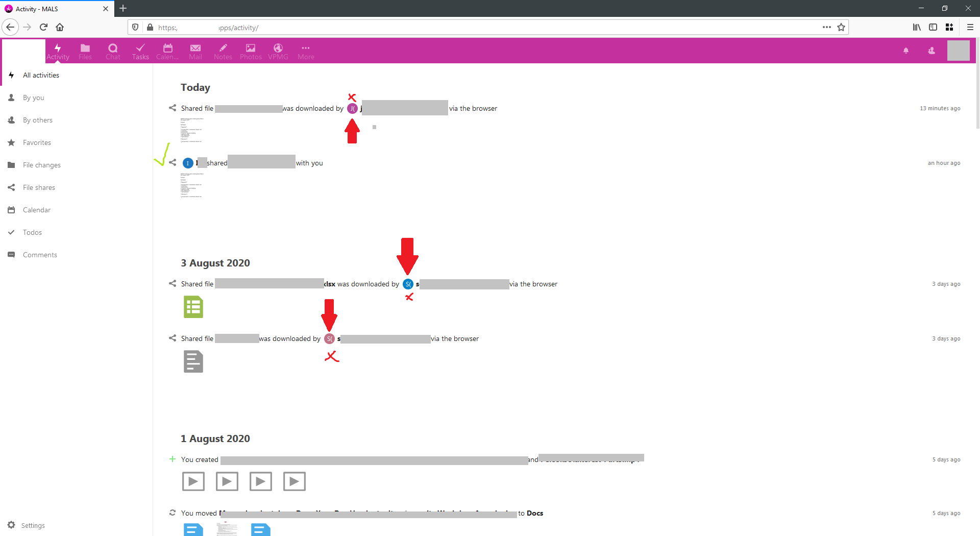The height and width of the screenshot is (536, 980).
Task: Go to browser home page
Action: point(60,27)
